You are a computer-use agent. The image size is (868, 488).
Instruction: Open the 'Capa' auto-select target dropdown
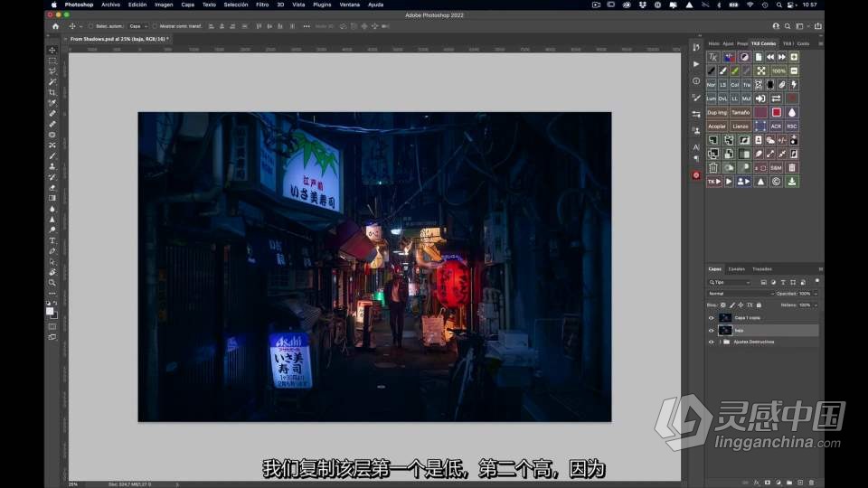(x=137, y=26)
